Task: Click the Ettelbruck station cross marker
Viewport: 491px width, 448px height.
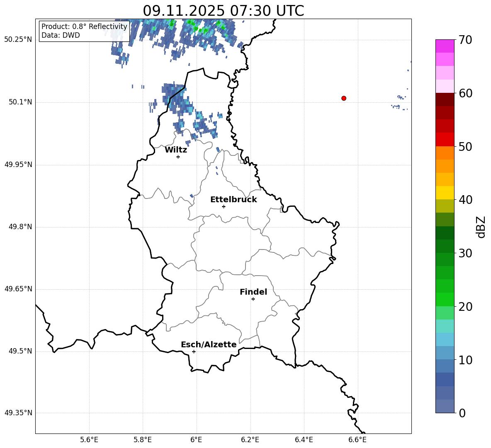Action: (x=224, y=206)
